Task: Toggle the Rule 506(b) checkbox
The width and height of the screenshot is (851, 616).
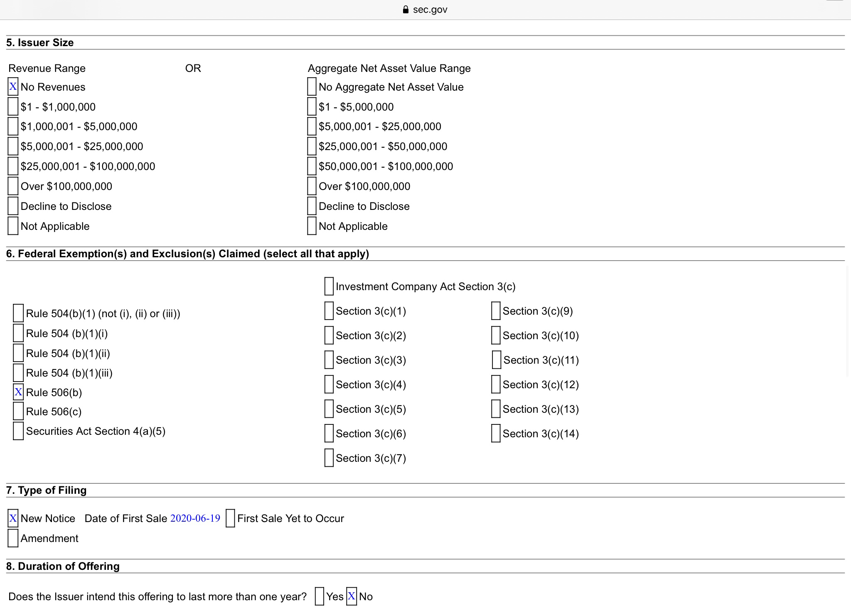Action: [x=18, y=392]
